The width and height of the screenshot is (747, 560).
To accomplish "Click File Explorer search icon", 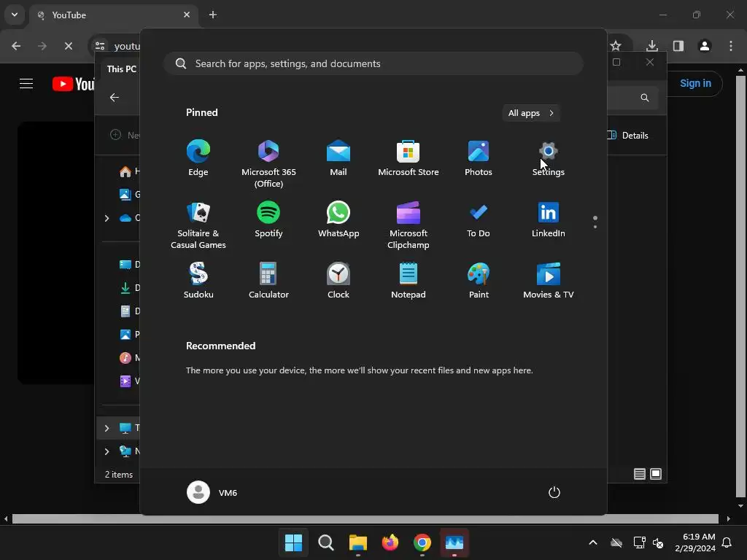I will click(645, 98).
